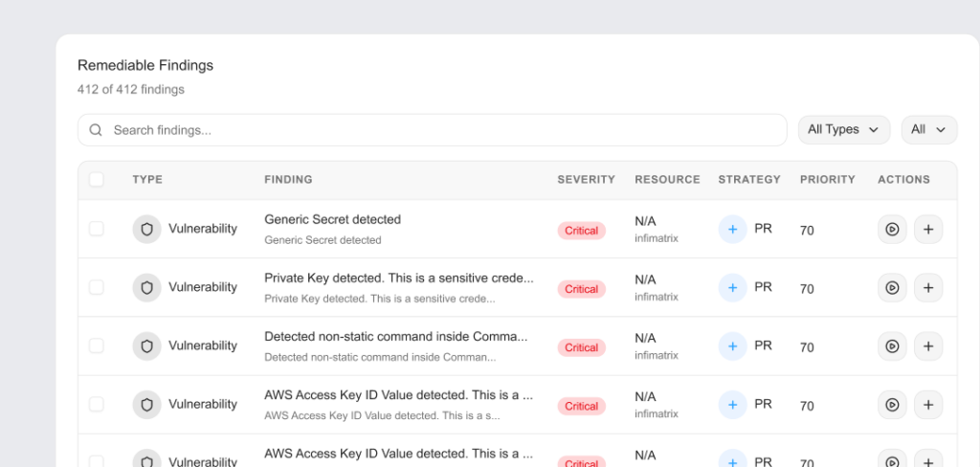The image size is (980, 467).
Task: Click blue strategy plus on non-static command row
Action: pyautogui.click(x=732, y=346)
